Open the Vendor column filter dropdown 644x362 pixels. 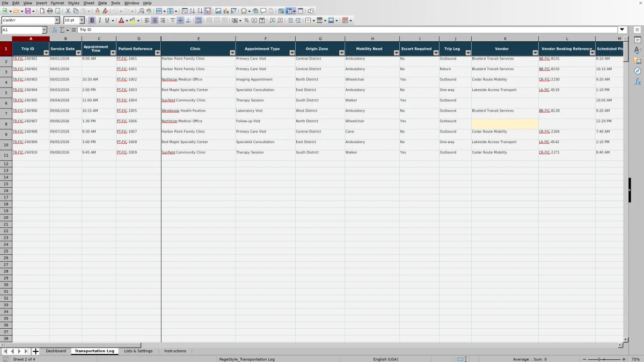tap(535, 53)
